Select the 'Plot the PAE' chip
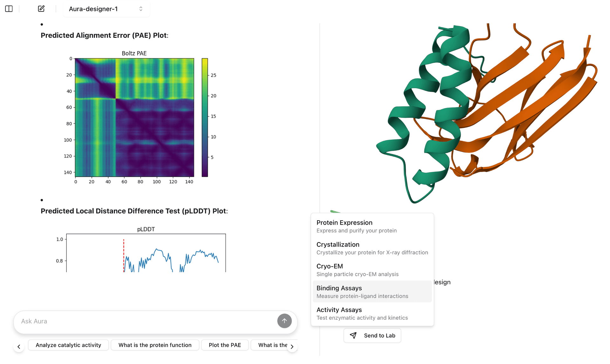Viewport: 610px width, 364px height. [x=225, y=345]
